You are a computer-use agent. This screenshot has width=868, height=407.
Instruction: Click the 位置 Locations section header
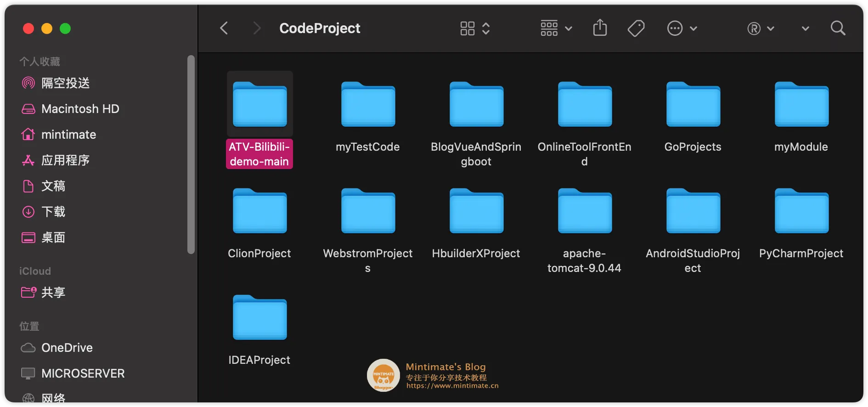tap(29, 326)
